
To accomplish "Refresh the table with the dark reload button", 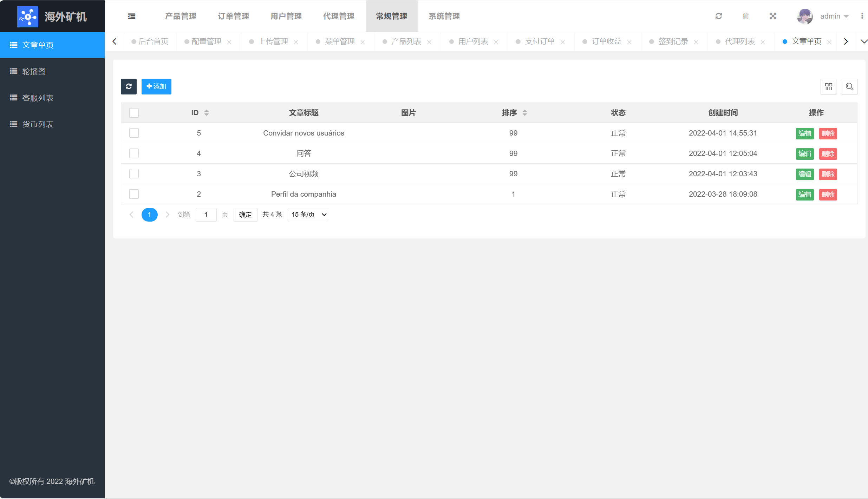I will [129, 86].
